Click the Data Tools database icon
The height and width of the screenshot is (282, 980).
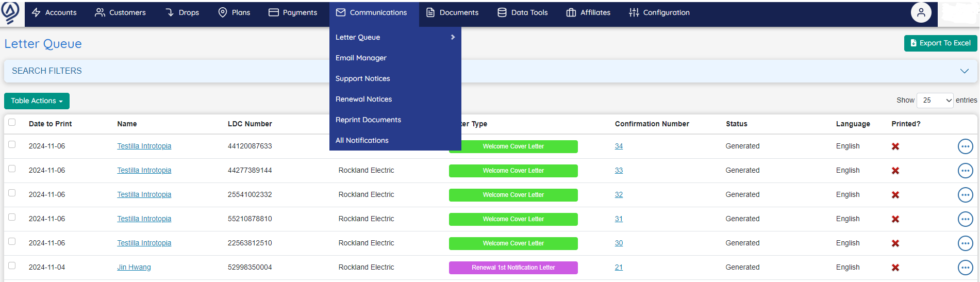(x=502, y=12)
